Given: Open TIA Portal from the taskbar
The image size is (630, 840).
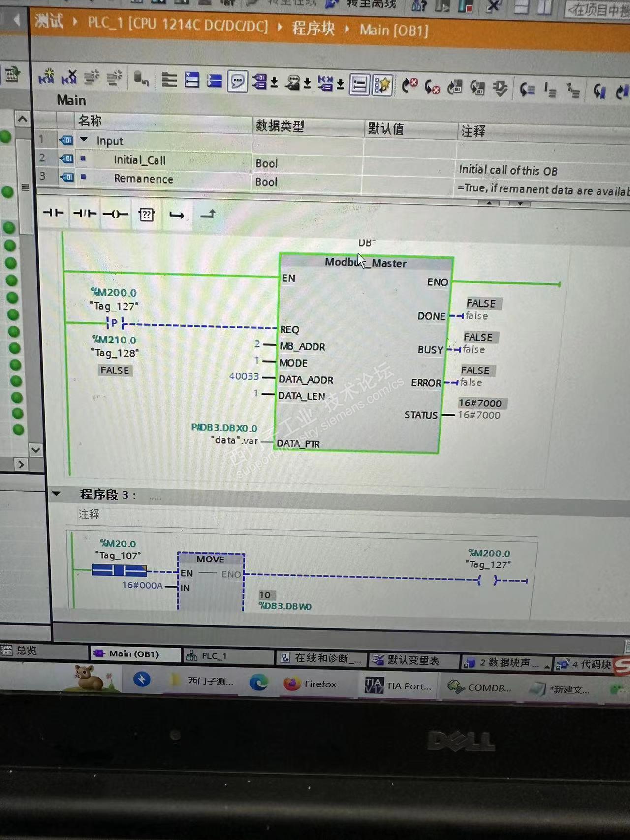Looking at the screenshot, I should coord(399,685).
